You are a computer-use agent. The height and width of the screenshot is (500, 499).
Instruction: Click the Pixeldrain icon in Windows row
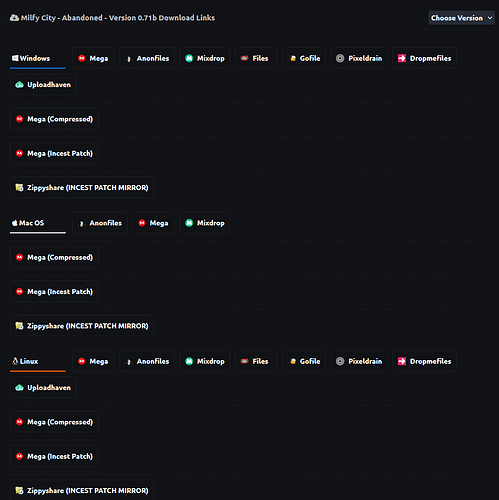coord(340,58)
